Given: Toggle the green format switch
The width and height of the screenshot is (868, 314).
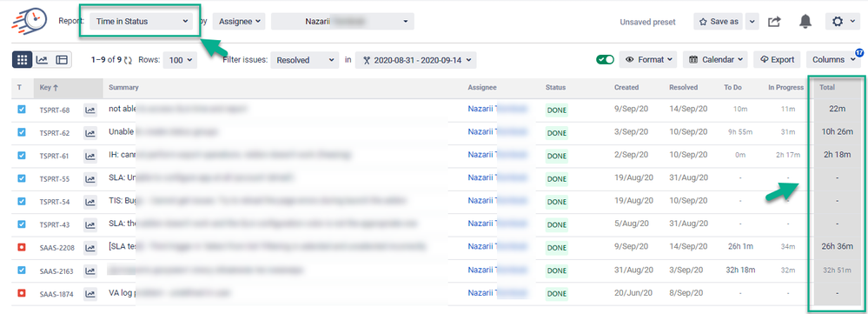Looking at the screenshot, I should pyautogui.click(x=605, y=60).
